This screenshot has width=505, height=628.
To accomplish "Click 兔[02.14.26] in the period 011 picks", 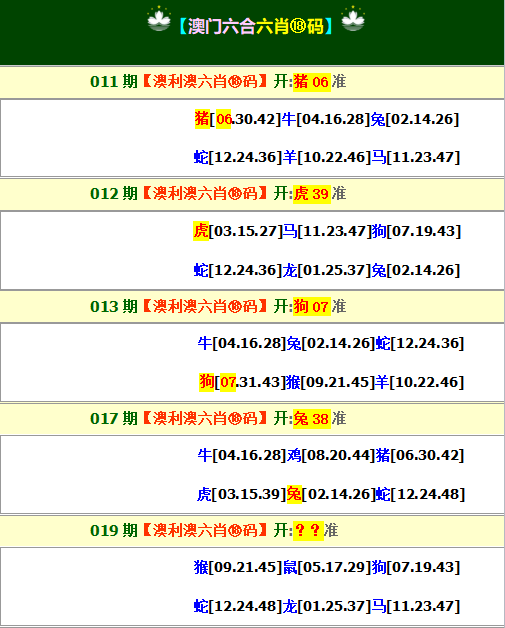I will tap(414, 119).
